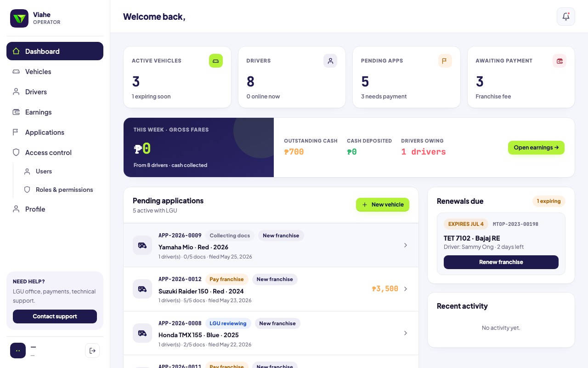Open the Pending Apps stat card

click(407, 77)
